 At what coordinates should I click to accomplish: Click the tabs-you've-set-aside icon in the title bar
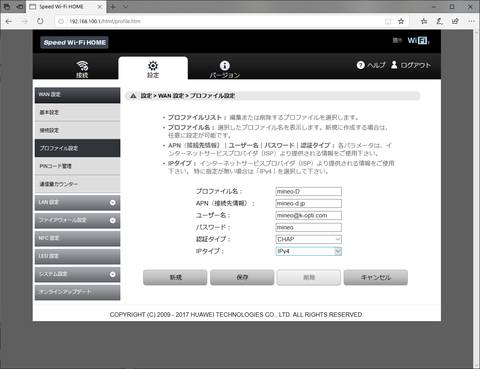coord(7,7)
